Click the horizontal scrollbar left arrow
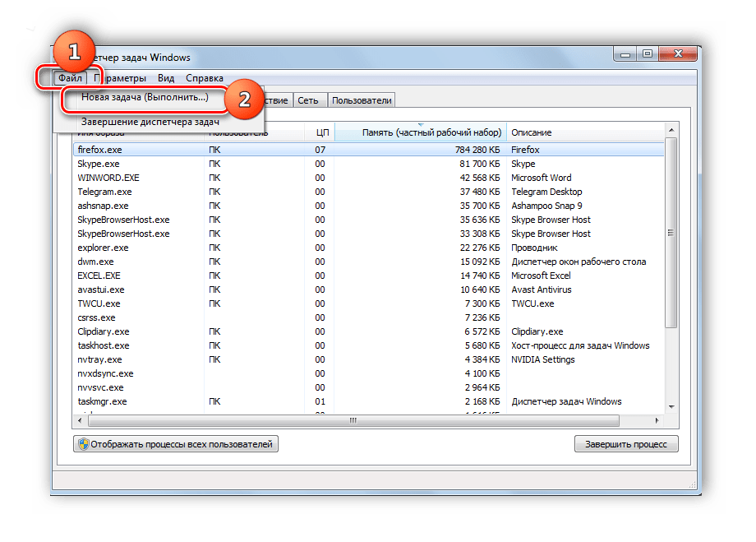This screenshot has width=756, height=542. (x=80, y=420)
